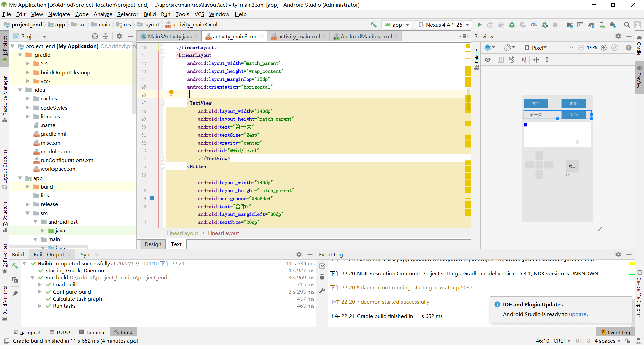Click the CRLF line separator in status bar

[x=561, y=341]
